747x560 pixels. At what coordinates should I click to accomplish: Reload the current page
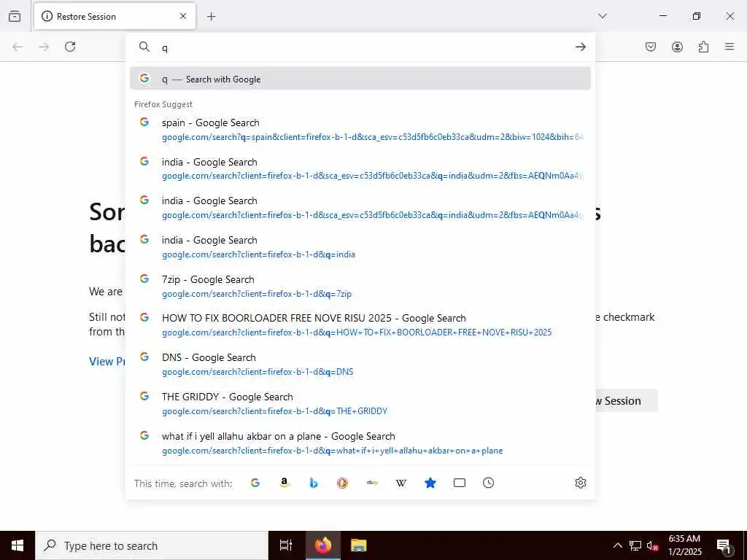coord(70,47)
